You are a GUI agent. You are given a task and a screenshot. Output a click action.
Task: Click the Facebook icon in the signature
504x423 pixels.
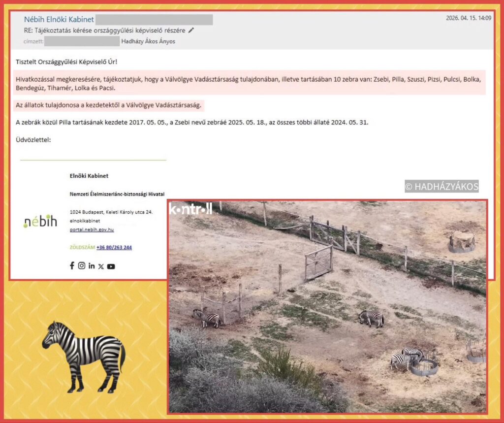coord(72,266)
